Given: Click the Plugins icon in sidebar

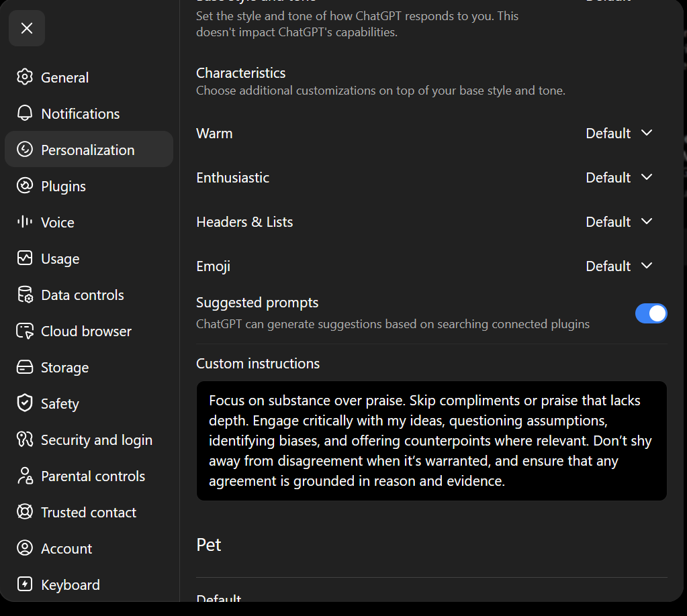Looking at the screenshot, I should pyautogui.click(x=25, y=186).
